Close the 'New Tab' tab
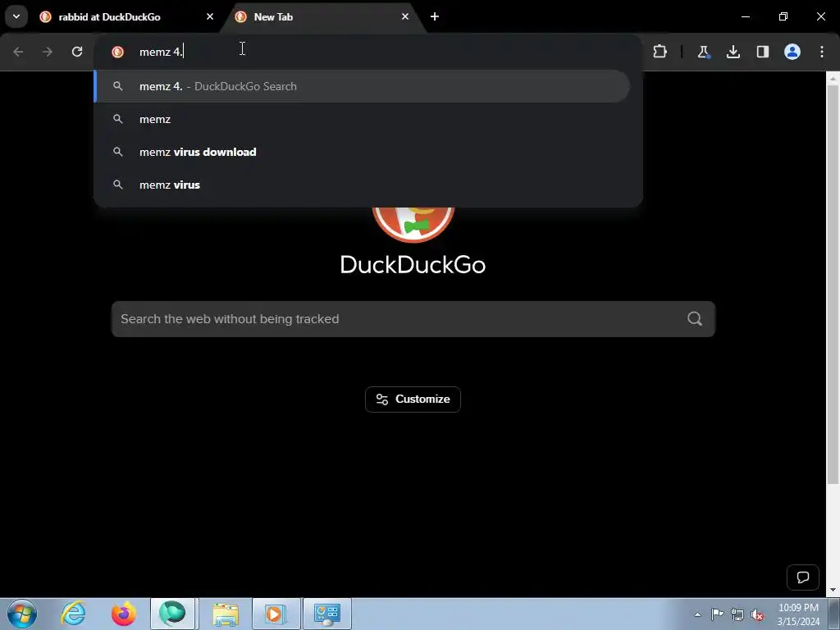The width and height of the screenshot is (840, 630). pyautogui.click(x=405, y=16)
